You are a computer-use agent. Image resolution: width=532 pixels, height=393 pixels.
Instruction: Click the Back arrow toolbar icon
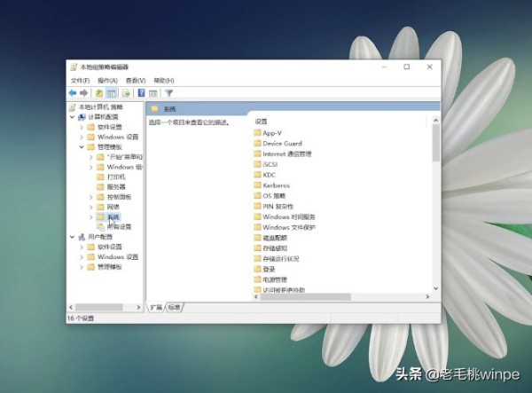[x=73, y=92]
